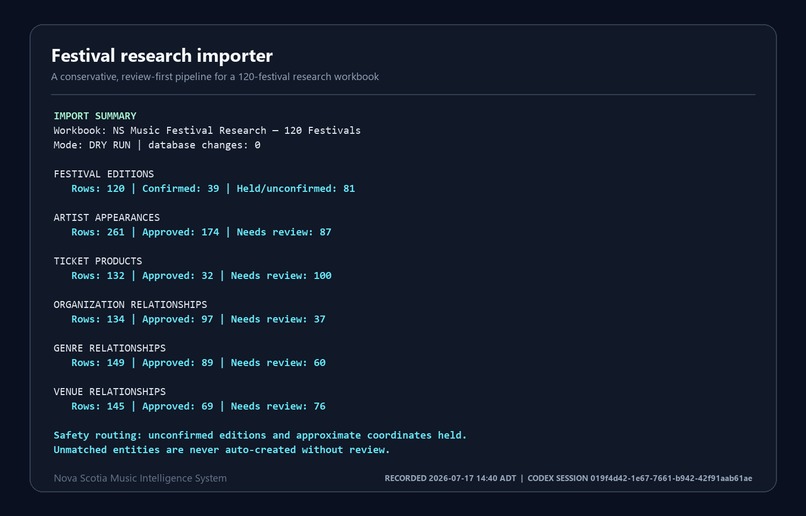Select the 'Rows: 134 | Approved: 97' line
This screenshot has height=516, width=806.
198,319
